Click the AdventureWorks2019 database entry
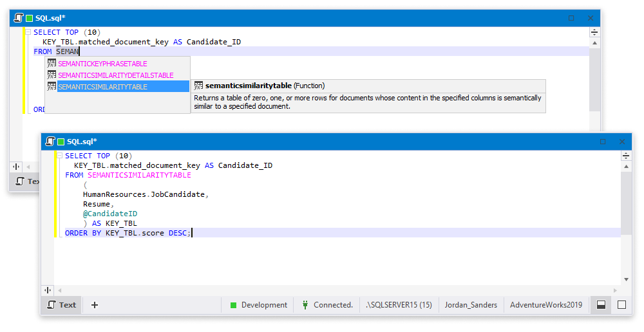 pyautogui.click(x=546, y=305)
